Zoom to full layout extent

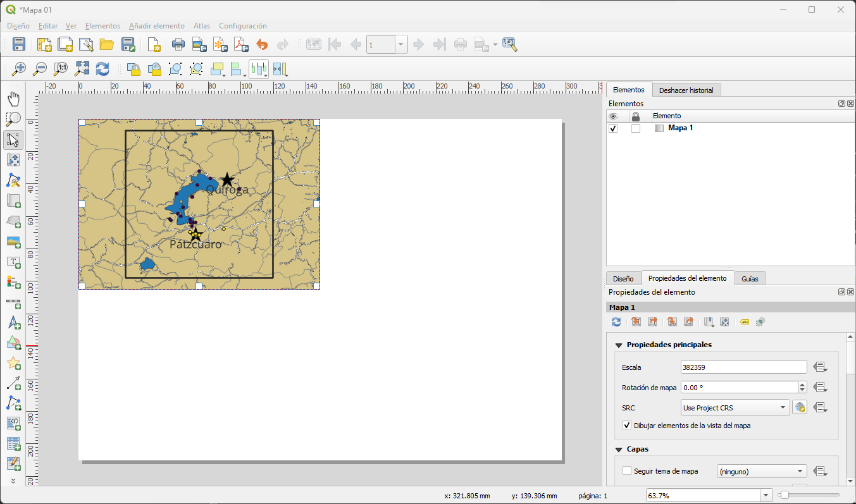(x=82, y=69)
